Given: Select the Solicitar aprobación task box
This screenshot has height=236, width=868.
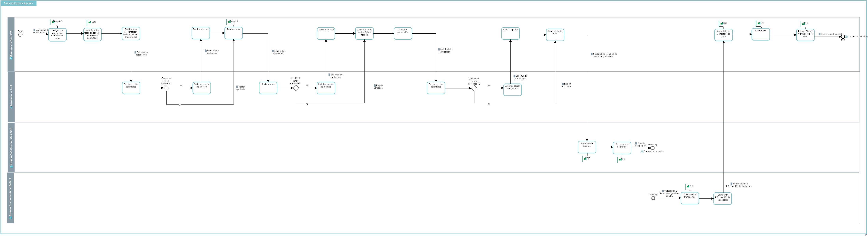Looking at the screenshot, I should point(403,33).
